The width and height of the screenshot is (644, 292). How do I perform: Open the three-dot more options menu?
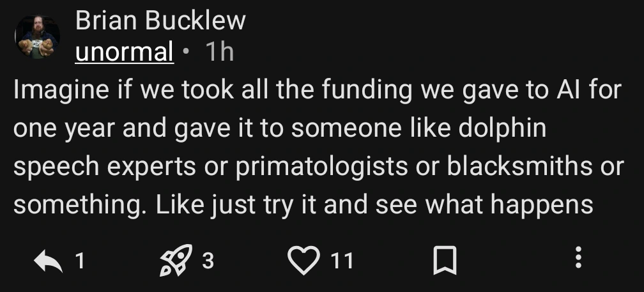(x=578, y=257)
